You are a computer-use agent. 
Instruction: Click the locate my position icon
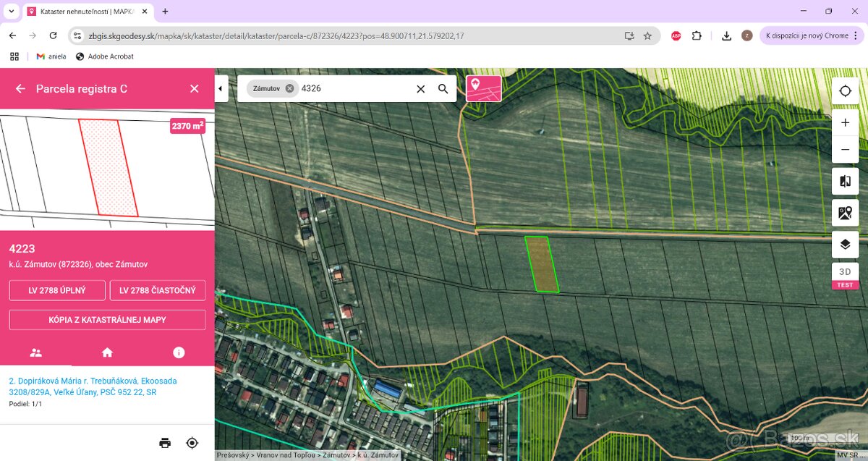(845, 91)
